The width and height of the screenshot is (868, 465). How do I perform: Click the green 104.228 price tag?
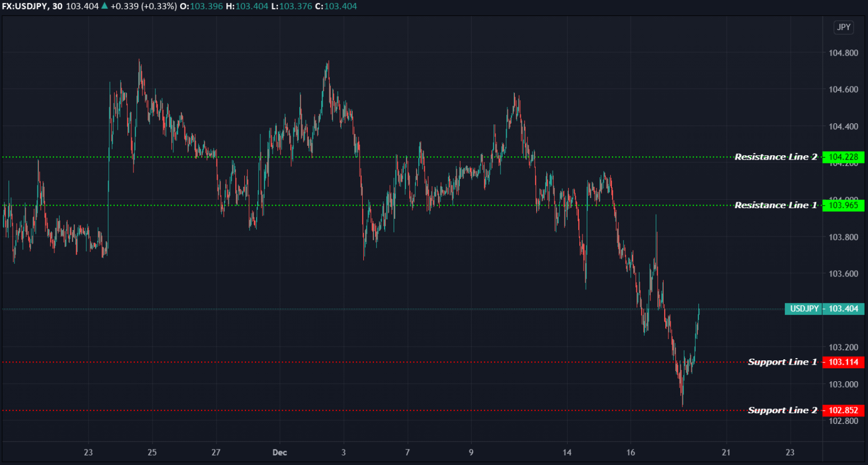843,157
